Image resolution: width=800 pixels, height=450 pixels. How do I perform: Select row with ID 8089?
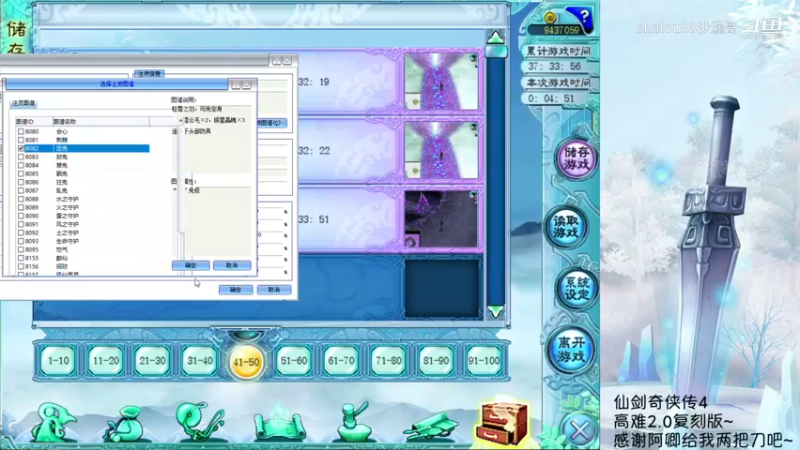pos(83,207)
